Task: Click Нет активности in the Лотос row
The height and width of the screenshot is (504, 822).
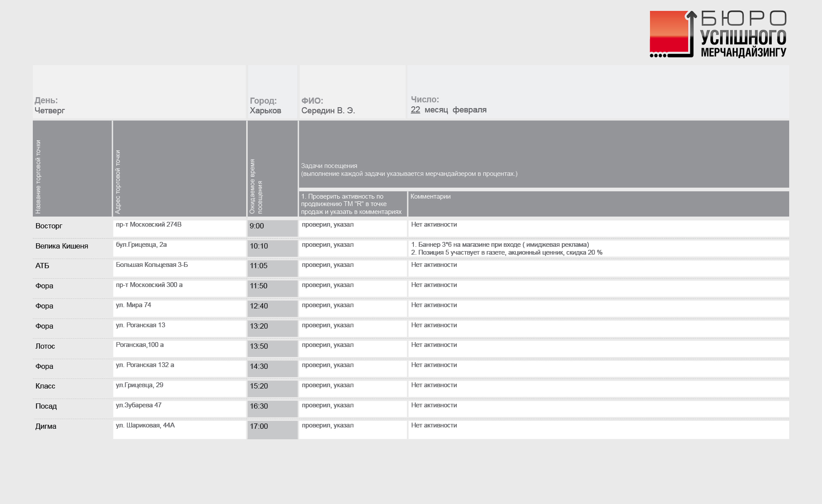Action: coord(434,345)
